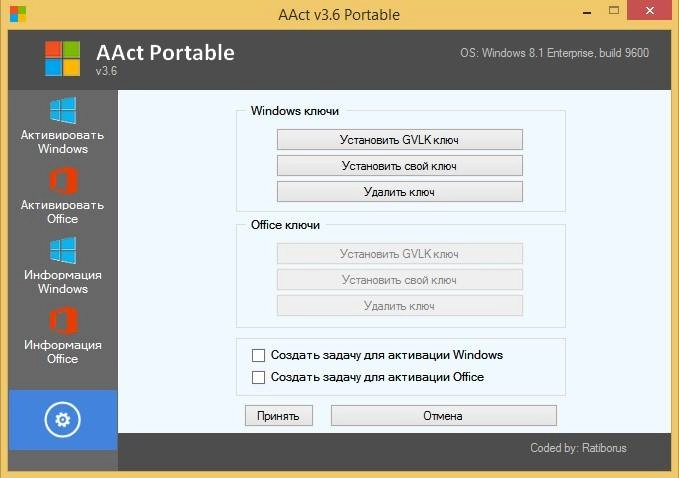Click Windows ключи group label
This screenshot has width=679, height=478.
(294, 111)
